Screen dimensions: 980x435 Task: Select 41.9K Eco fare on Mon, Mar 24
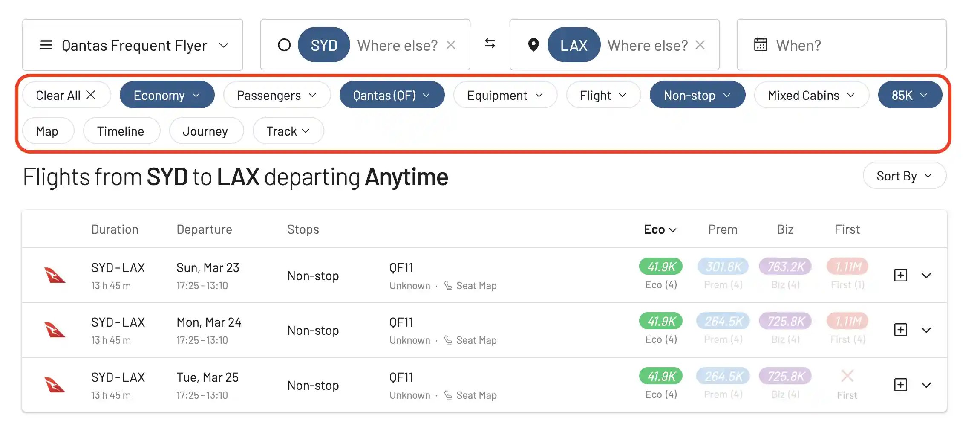(661, 321)
